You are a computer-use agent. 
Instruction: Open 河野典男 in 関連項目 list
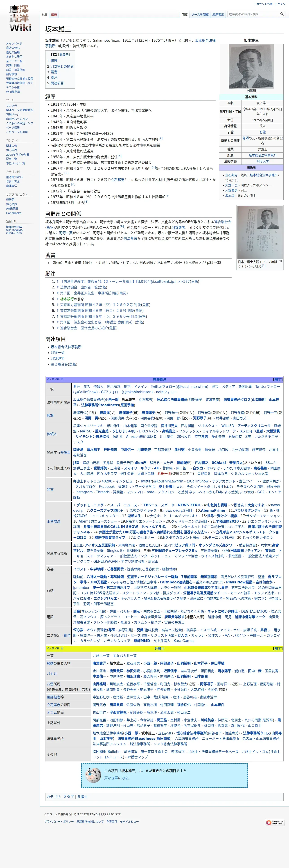click(x=58, y=359)
